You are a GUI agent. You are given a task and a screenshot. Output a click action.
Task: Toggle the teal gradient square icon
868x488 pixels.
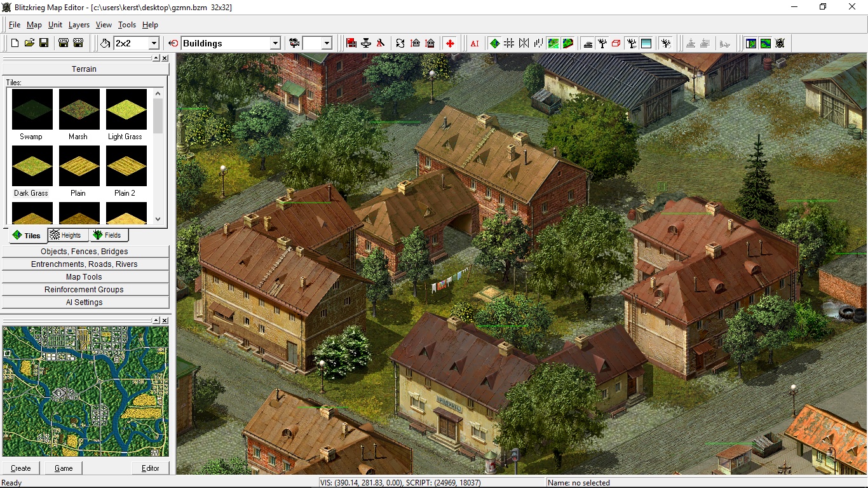(x=646, y=43)
